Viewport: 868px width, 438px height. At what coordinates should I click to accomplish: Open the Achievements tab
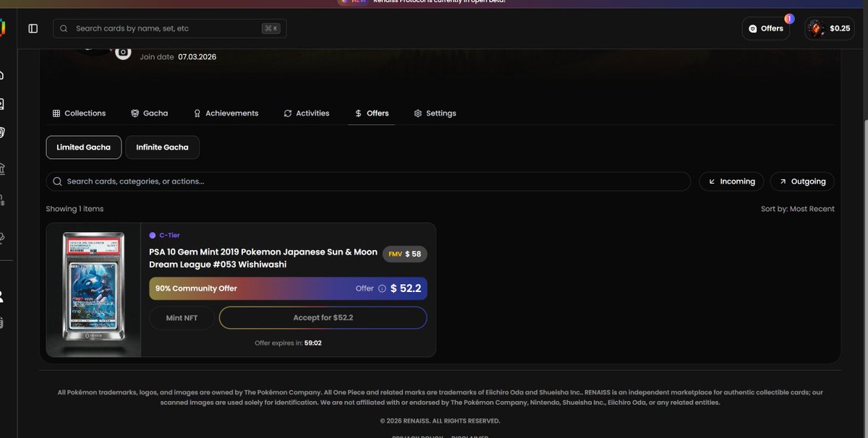[x=226, y=113]
